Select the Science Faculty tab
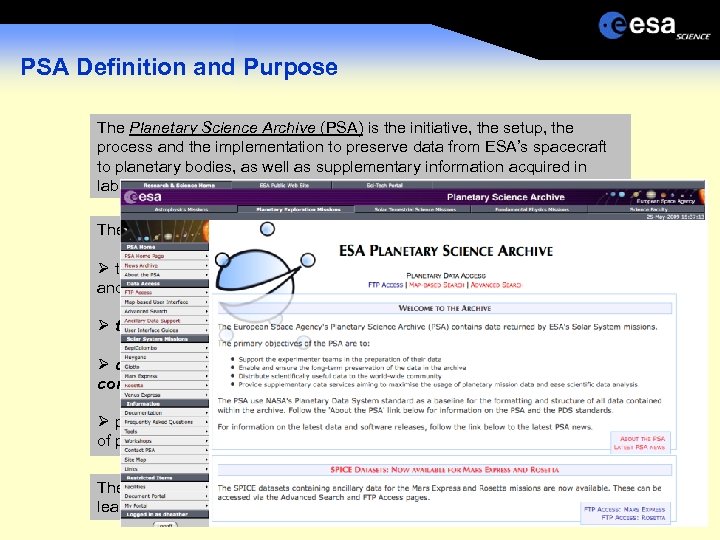 (648, 209)
